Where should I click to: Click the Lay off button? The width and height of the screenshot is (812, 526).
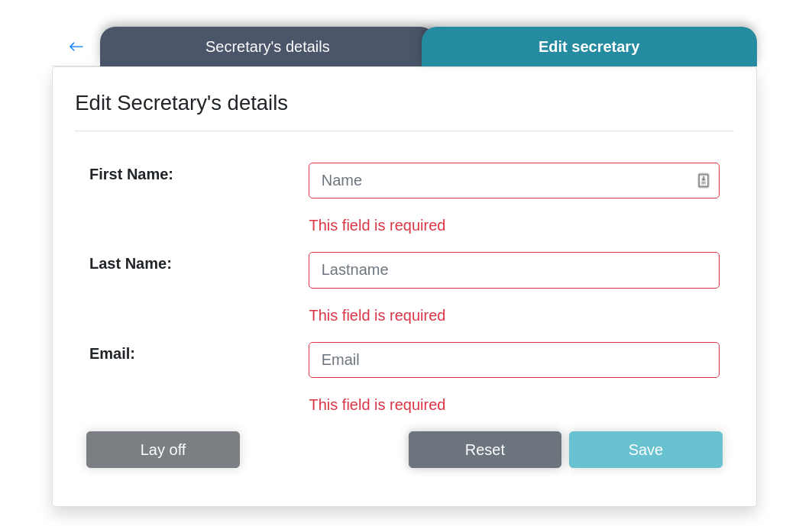(163, 450)
